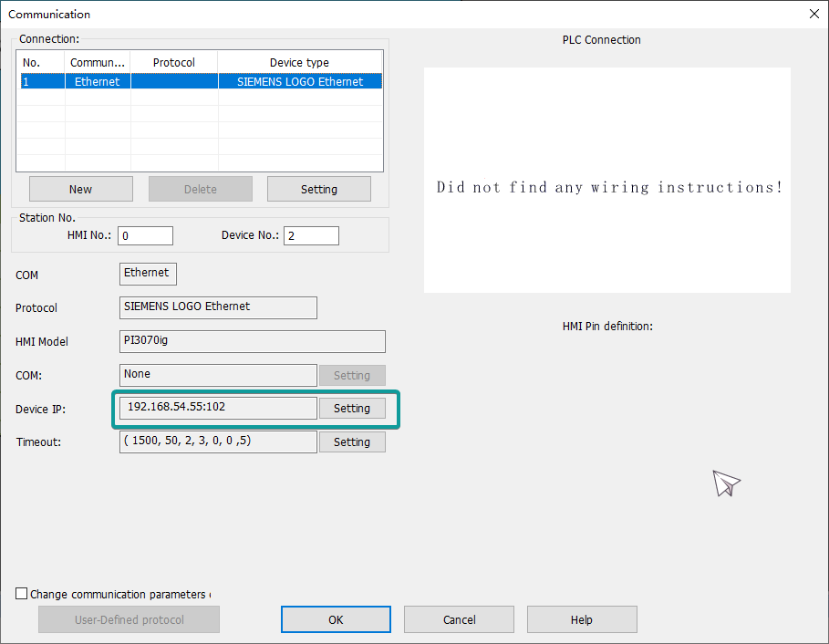
Task: Click the HMI No. input field
Action: (145, 235)
